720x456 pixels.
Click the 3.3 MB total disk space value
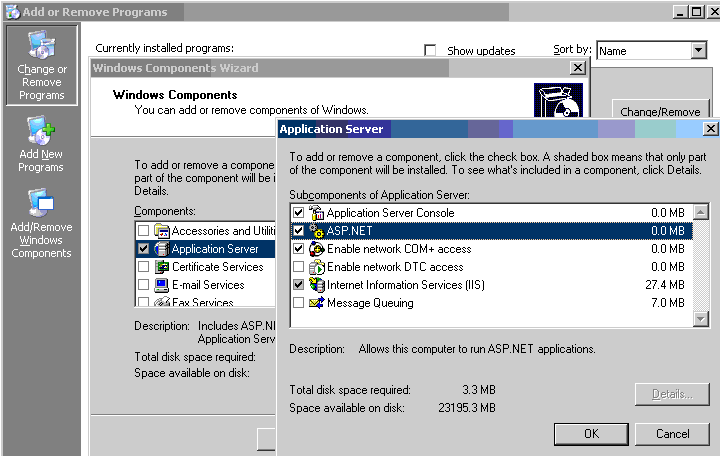[479, 390]
